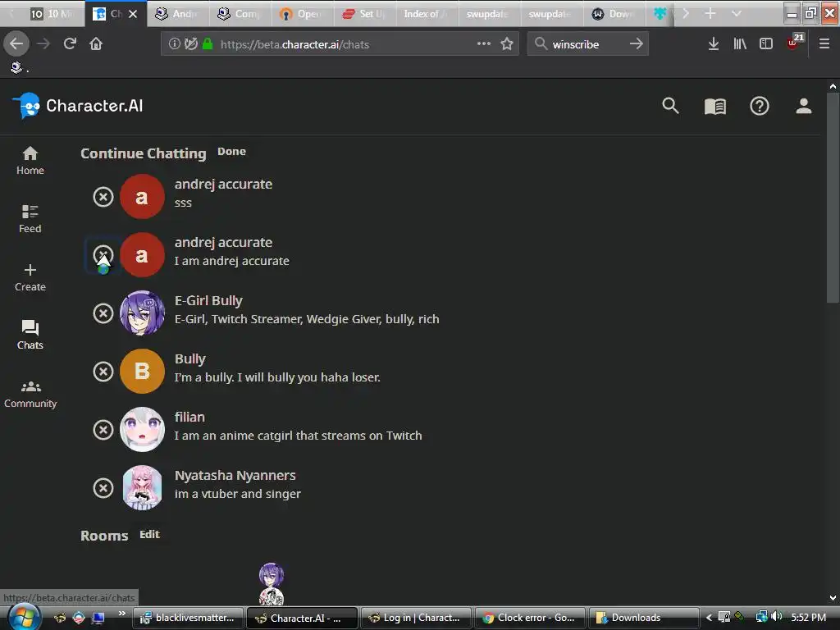Remove the 'I am andrej accurate' chat
Image resolution: width=840 pixels, height=630 pixels.
(103, 255)
